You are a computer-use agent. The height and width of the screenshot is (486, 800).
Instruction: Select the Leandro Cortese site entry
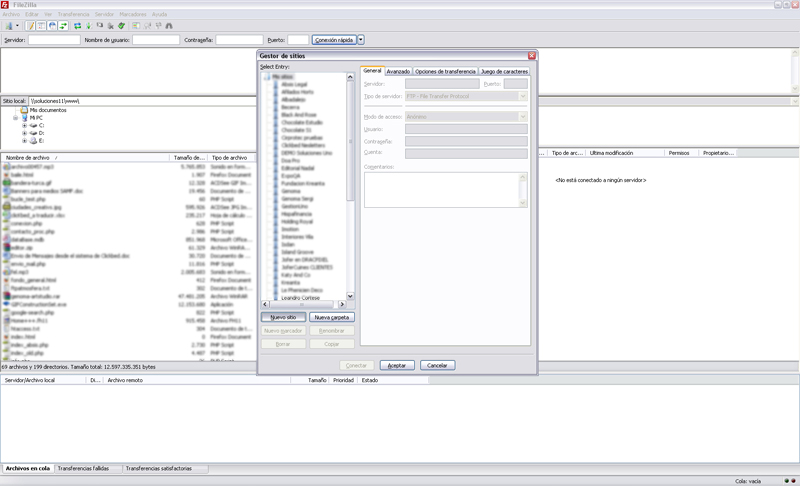click(301, 298)
